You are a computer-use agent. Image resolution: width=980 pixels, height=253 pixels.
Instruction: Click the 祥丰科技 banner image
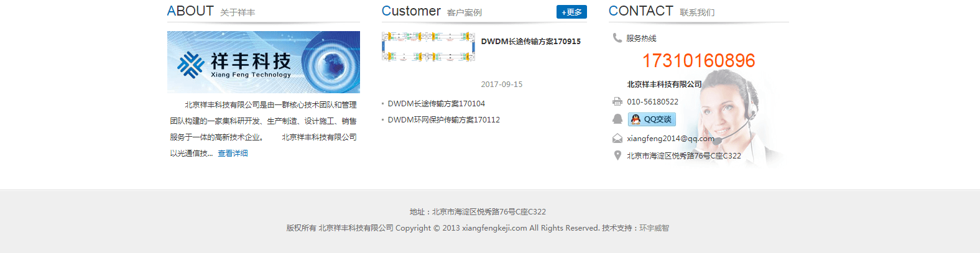(x=264, y=62)
